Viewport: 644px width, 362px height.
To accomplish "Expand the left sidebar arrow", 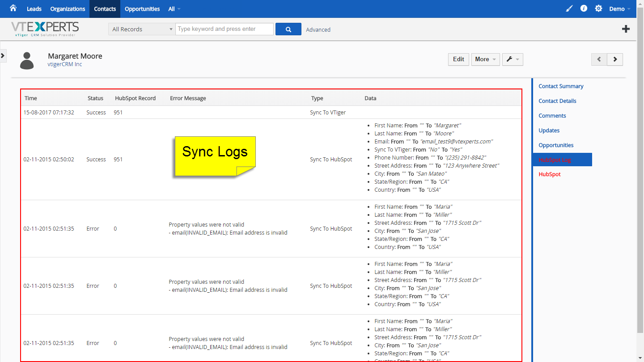I will (3, 55).
